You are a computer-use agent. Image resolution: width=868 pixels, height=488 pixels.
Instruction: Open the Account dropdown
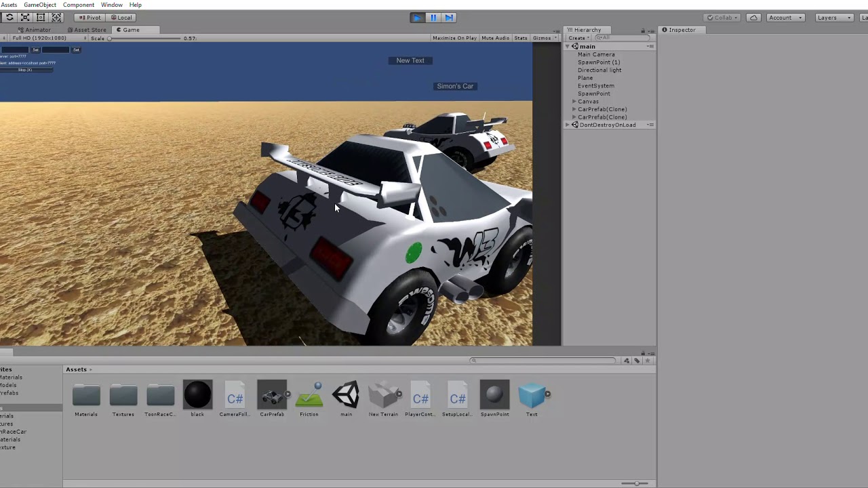pyautogui.click(x=785, y=18)
